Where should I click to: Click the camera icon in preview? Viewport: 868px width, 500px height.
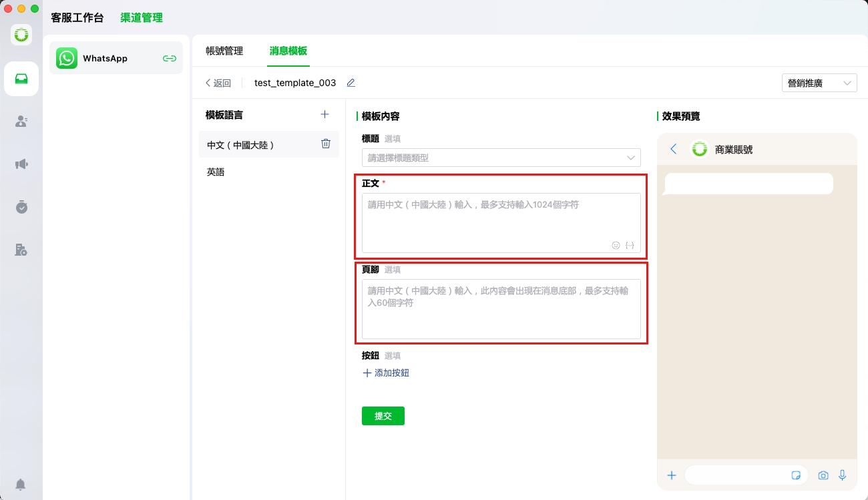click(x=823, y=475)
